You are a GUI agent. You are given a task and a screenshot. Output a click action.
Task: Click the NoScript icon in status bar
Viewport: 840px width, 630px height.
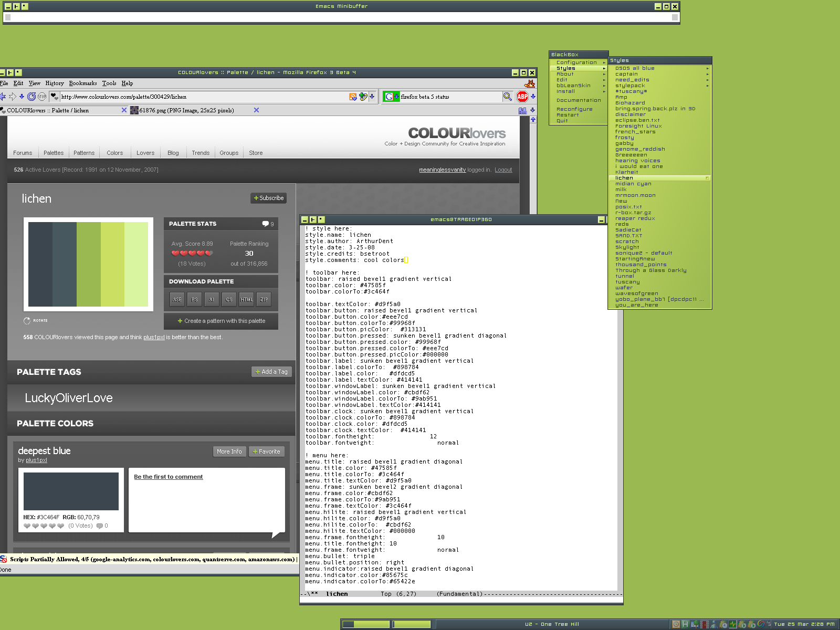[x=4, y=559]
